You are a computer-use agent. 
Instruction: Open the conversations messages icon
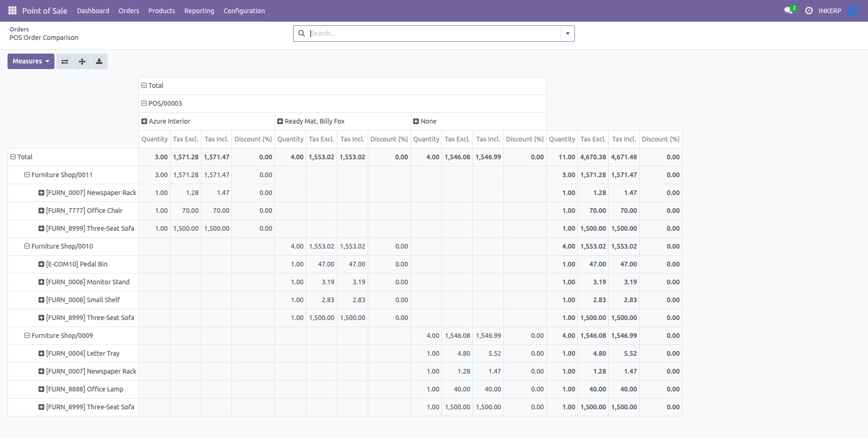pyautogui.click(x=789, y=10)
